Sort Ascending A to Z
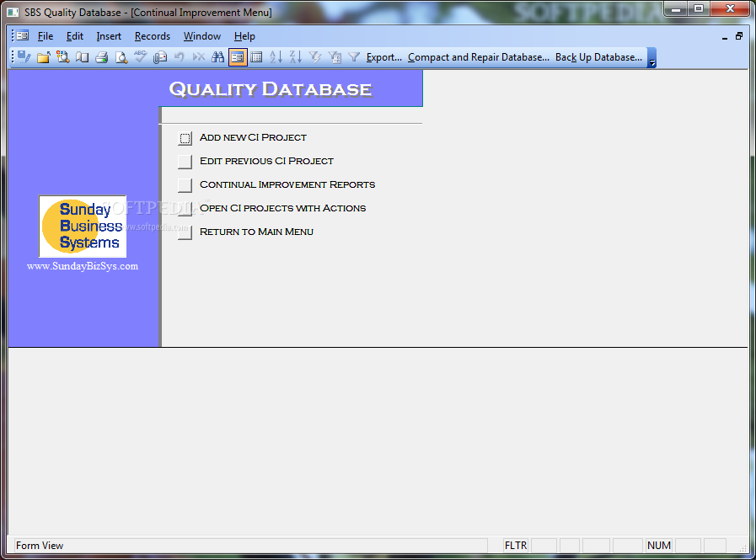756x560 pixels. click(276, 57)
